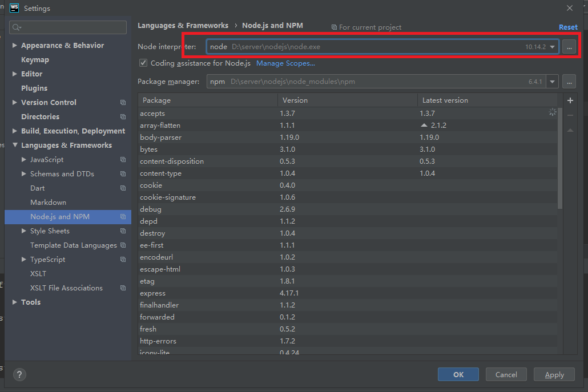Click the project-level icon beside Style Sheets
The width and height of the screenshot is (588, 392).
[123, 231]
